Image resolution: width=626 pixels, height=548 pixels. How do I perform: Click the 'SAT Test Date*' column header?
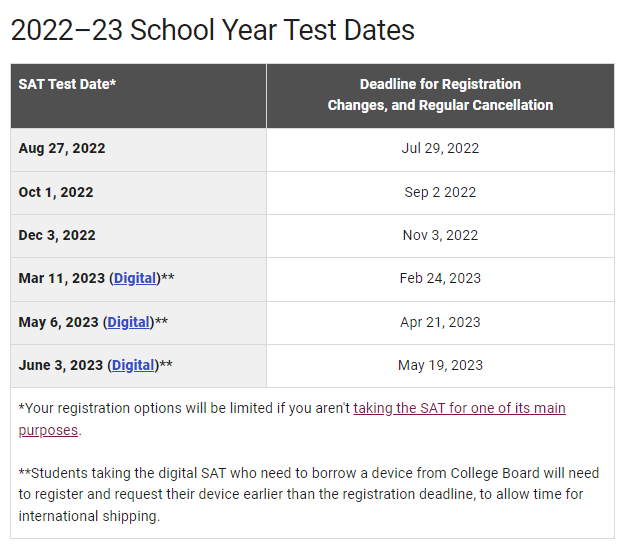point(67,83)
